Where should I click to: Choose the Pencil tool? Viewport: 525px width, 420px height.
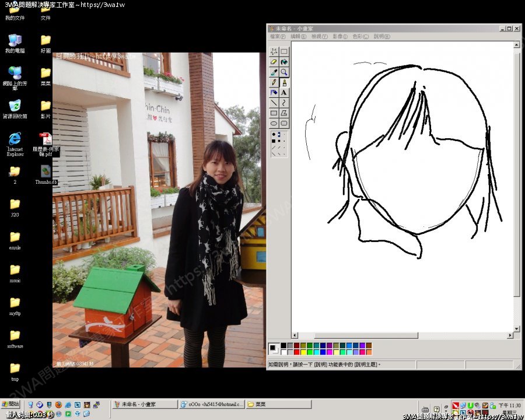tap(274, 82)
